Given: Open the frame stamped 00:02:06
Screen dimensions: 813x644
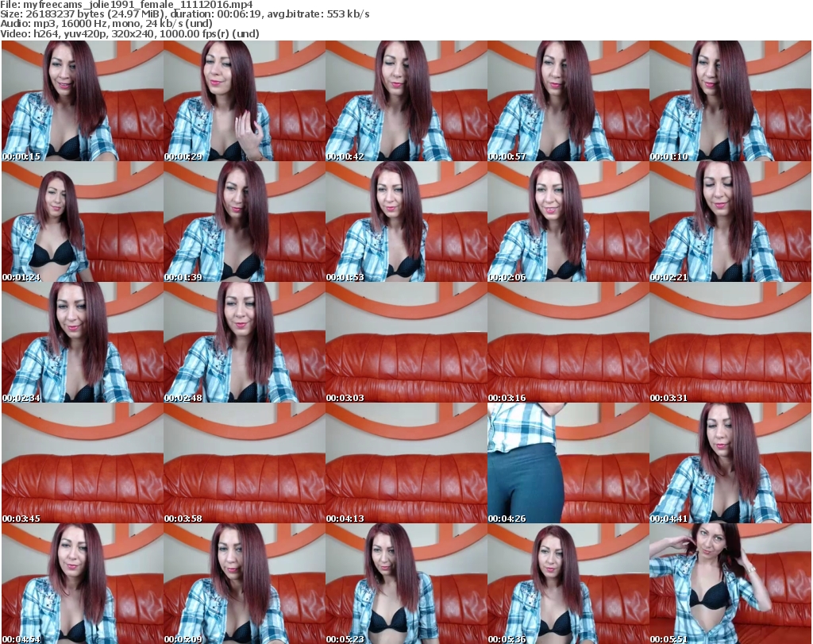Looking at the screenshot, I should tap(568, 222).
